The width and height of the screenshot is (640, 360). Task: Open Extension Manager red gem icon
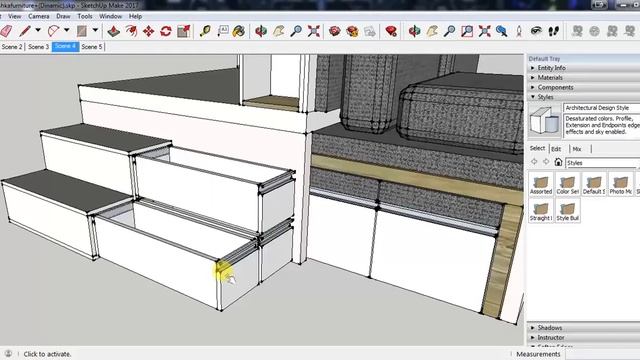point(391,31)
